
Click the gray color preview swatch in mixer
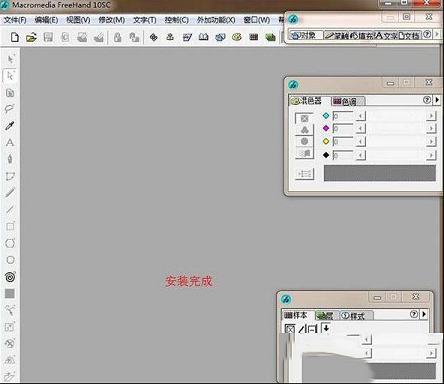pyautogui.click(x=380, y=173)
